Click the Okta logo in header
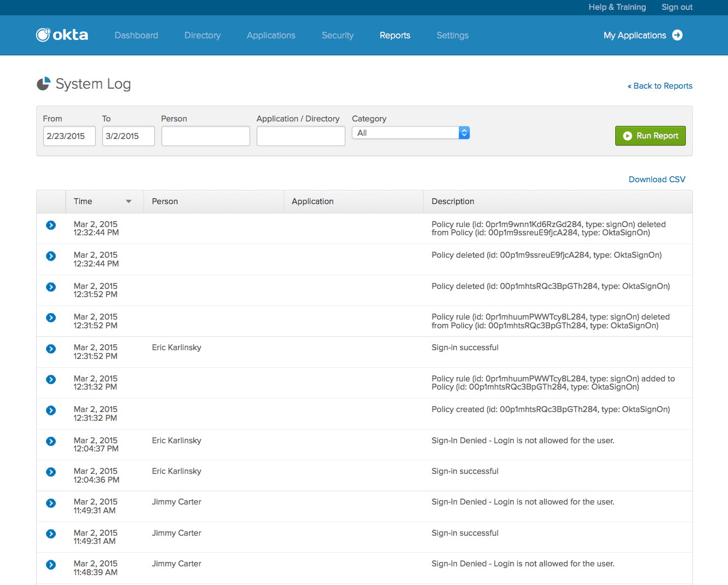Image resolution: width=728 pixels, height=585 pixels. pos(62,35)
